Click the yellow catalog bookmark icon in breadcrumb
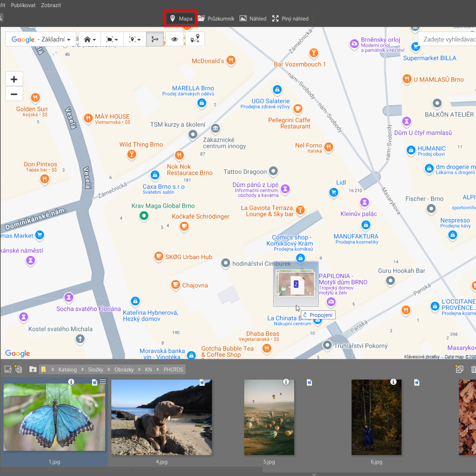 coord(44,369)
